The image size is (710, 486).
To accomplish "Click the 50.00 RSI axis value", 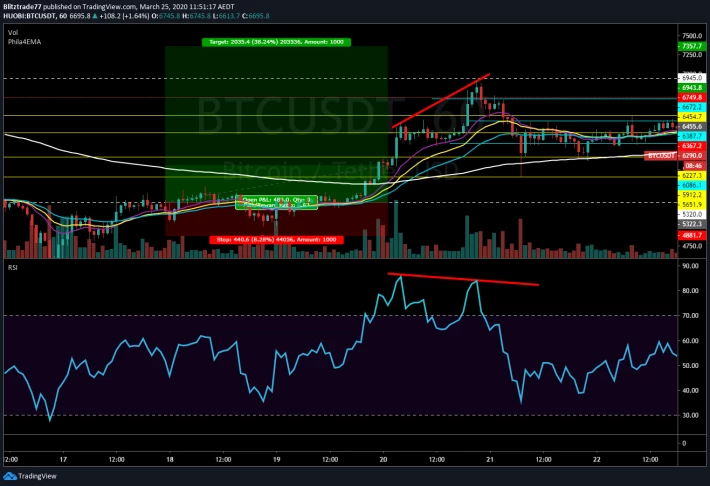I will tap(691, 366).
